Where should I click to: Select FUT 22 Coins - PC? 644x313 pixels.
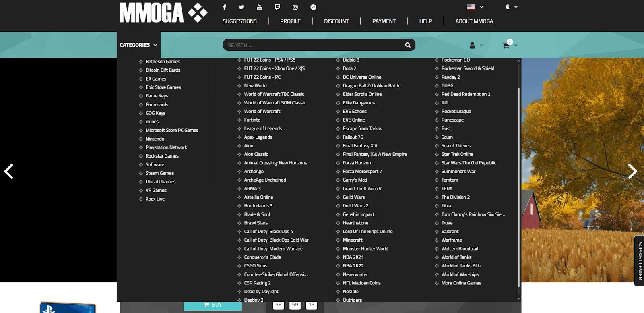(262, 77)
